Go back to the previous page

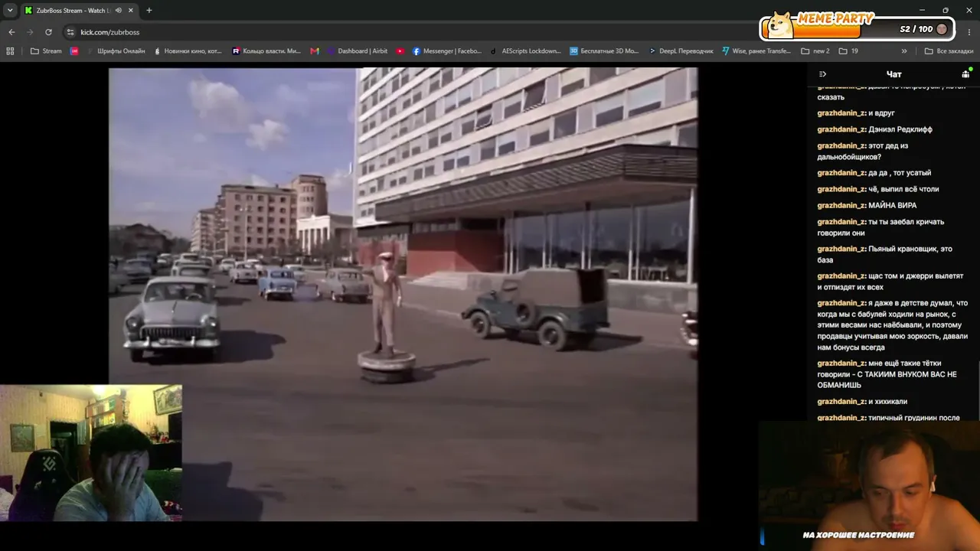pyautogui.click(x=11, y=32)
